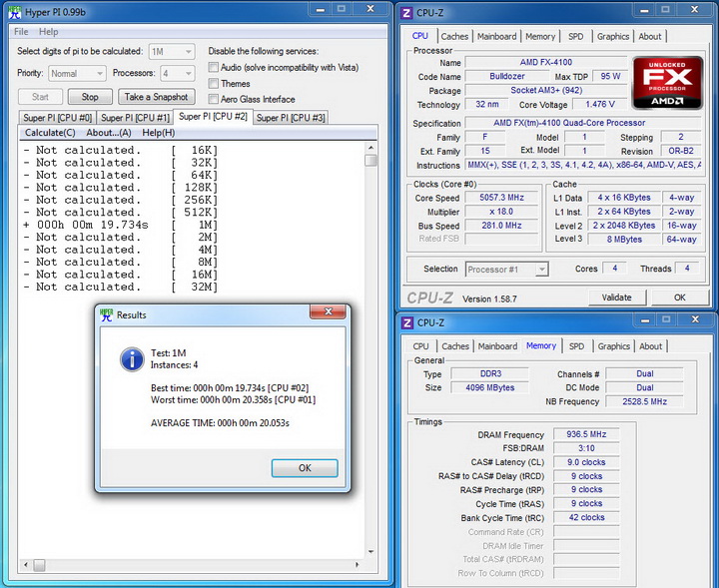Open Graphics tab in bottom CPU-Z window
719x588 pixels.
[x=613, y=346]
